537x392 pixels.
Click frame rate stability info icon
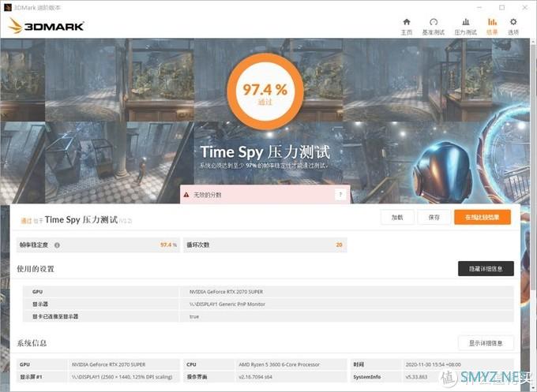pos(57,245)
